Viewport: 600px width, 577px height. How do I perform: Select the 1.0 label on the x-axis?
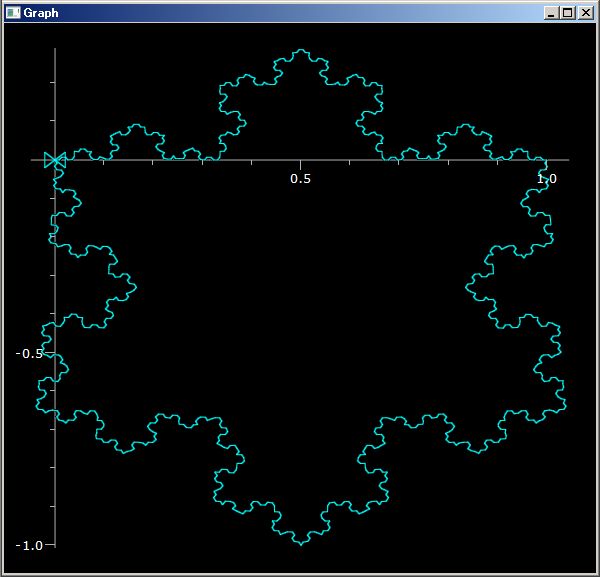coord(546,179)
